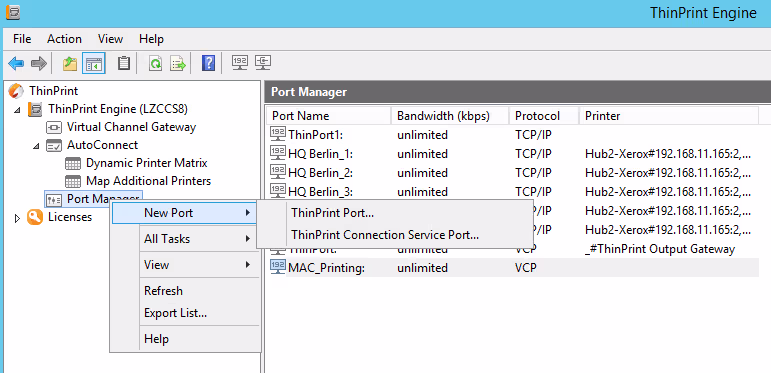Click the ThinPort1 port icon
Image resolution: width=771 pixels, height=373 pixels.
click(x=278, y=134)
